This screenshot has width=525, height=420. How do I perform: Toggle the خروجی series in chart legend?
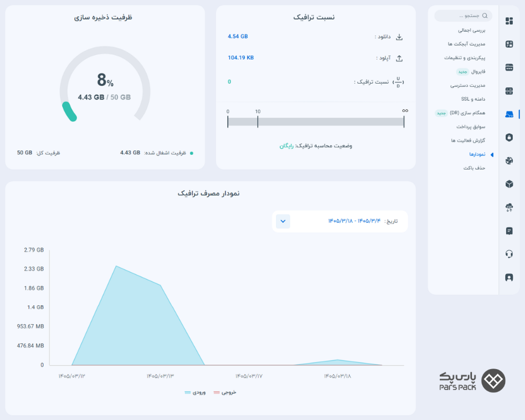pyautogui.click(x=224, y=392)
